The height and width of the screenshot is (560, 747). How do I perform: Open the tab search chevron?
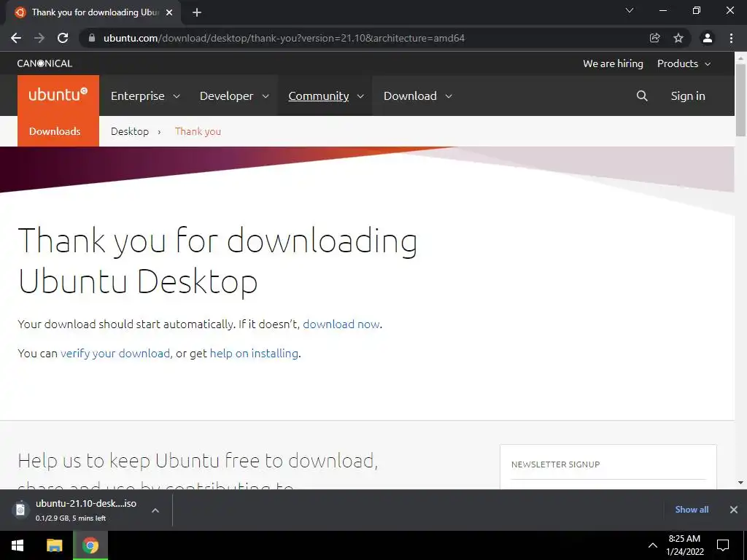[630, 10]
